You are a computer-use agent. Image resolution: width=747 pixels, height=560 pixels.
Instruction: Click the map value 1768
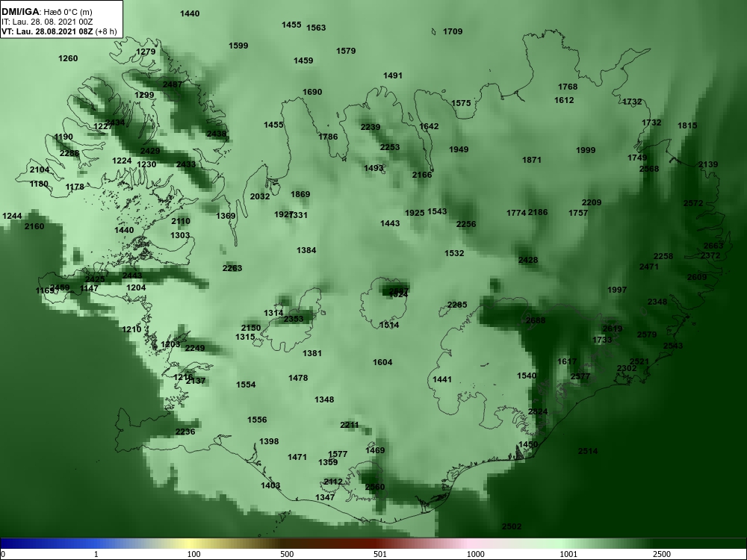pyautogui.click(x=568, y=87)
